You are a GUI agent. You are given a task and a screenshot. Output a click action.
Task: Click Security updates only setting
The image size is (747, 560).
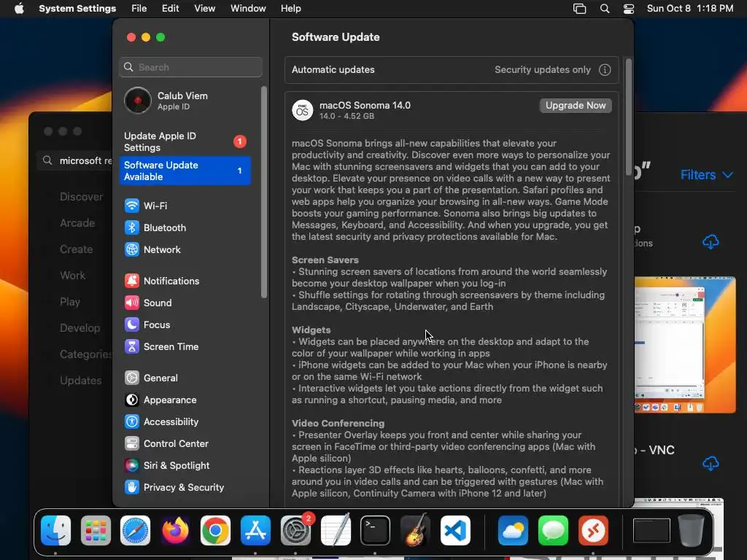tap(542, 70)
